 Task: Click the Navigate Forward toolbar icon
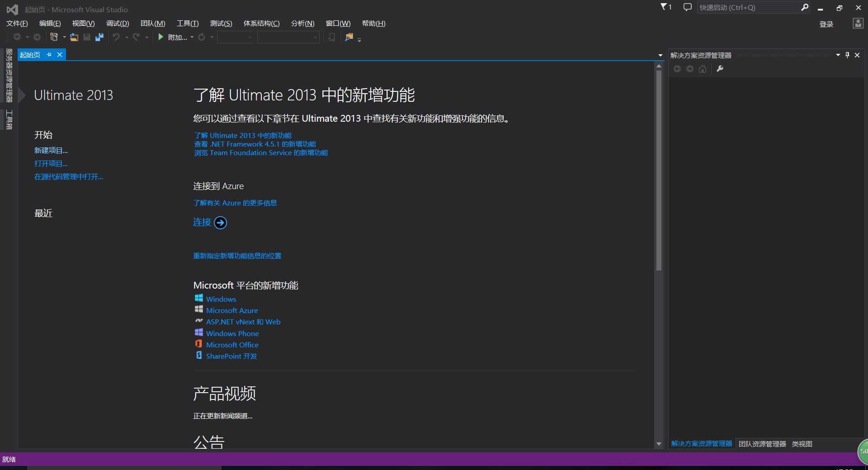(37, 37)
